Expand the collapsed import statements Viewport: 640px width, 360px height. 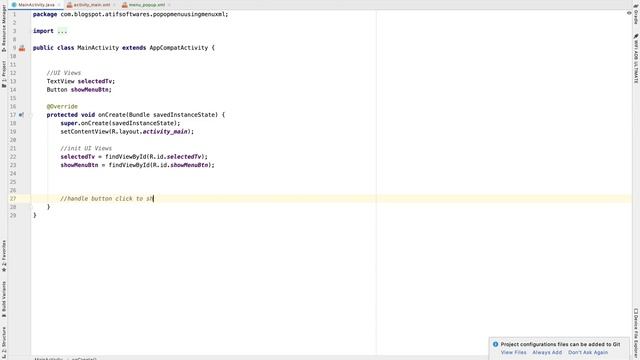[x=62, y=31]
